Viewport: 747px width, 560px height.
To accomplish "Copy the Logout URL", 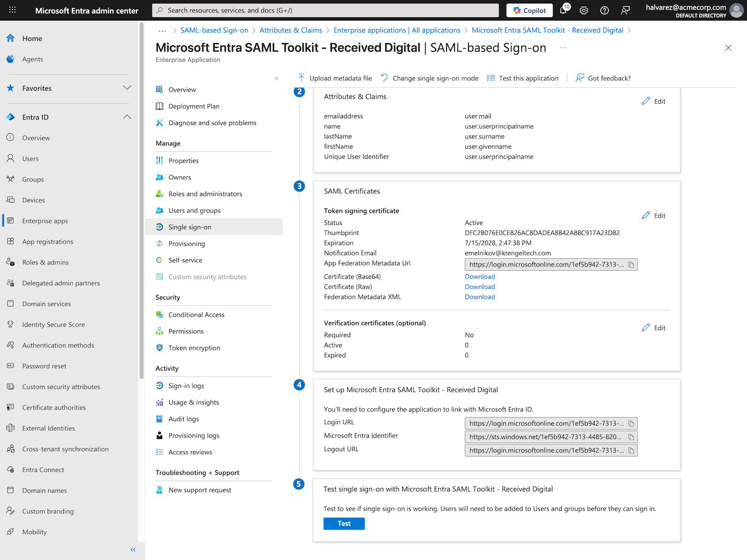I will [x=631, y=451].
